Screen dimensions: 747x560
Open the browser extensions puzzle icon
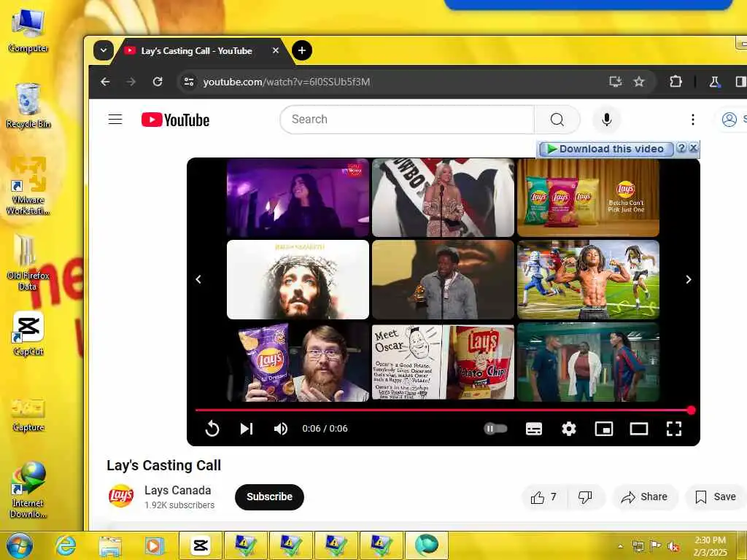pos(676,82)
